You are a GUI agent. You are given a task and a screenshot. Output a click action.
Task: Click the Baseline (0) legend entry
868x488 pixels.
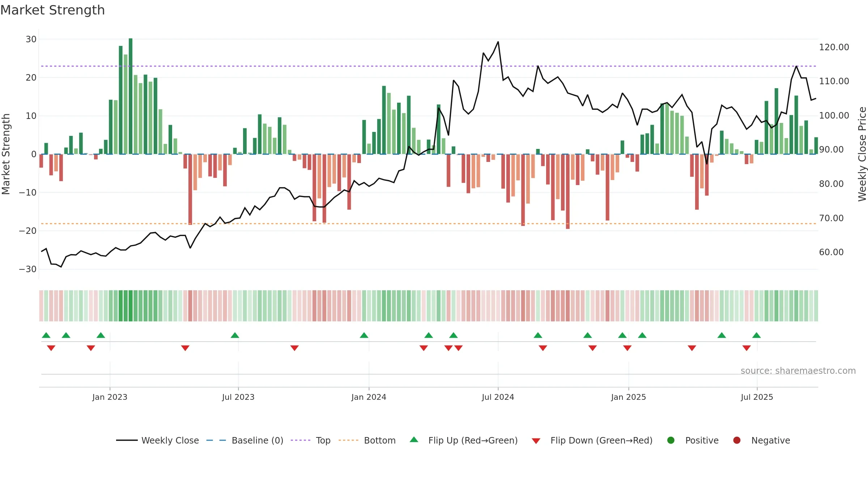pyautogui.click(x=245, y=440)
